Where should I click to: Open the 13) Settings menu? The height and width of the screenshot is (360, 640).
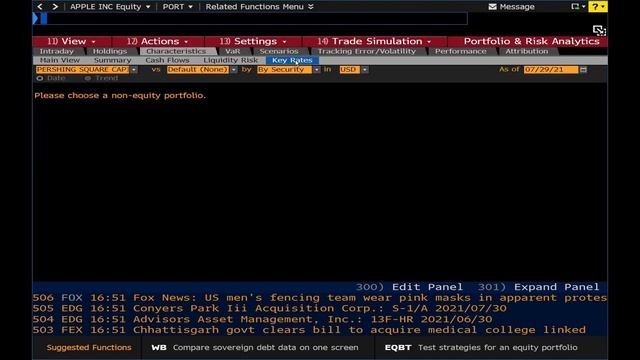click(x=253, y=41)
